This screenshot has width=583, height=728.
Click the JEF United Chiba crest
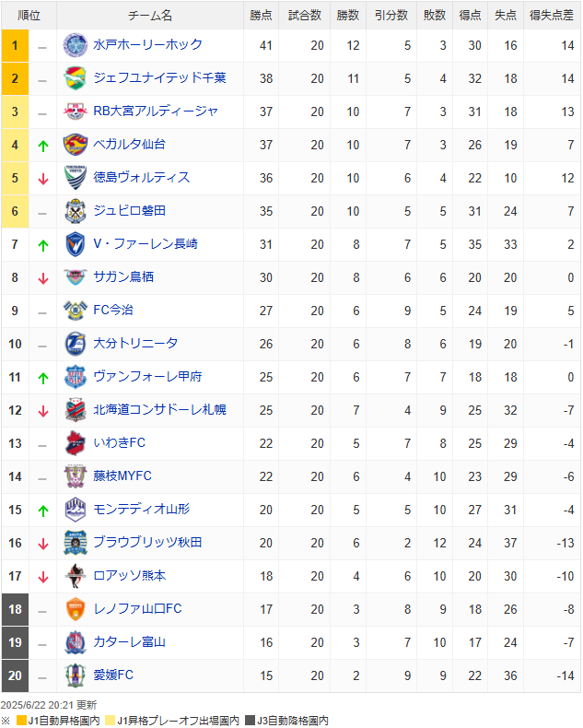tap(75, 78)
